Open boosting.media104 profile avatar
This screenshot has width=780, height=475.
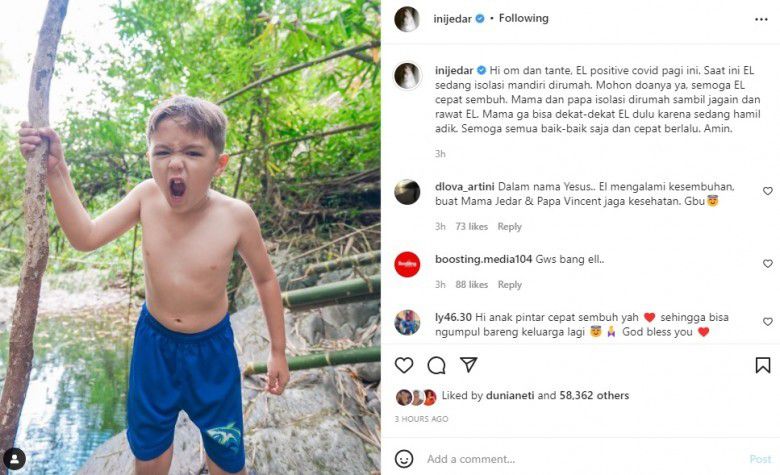407,264
